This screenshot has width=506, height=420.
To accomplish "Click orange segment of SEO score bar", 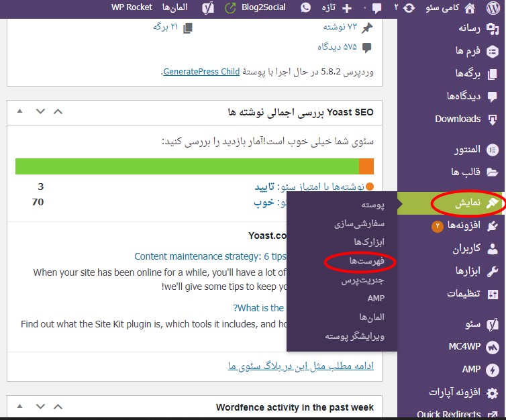I will pos(366,166).
